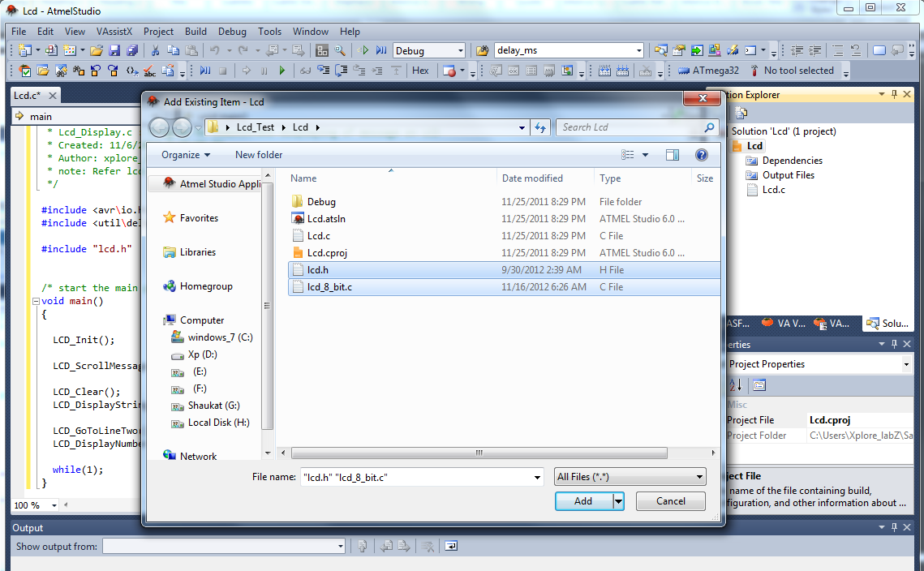Click the dialog's Back navigation arrow
924x571 pixels.
tap(159, 127)
